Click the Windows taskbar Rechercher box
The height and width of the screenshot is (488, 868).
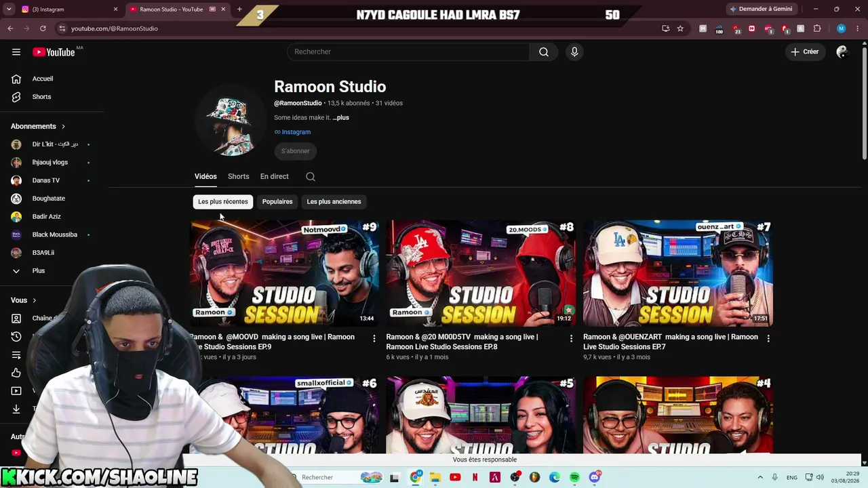pyautogui.click(x=335, y=477)
